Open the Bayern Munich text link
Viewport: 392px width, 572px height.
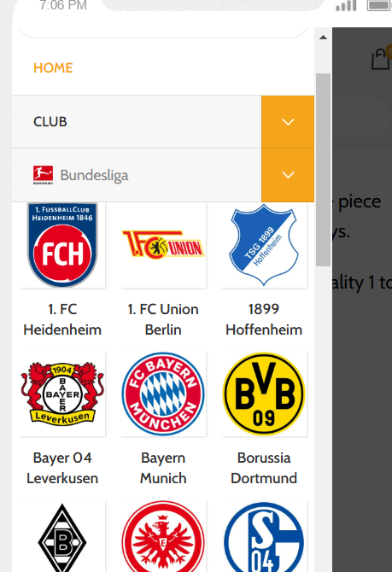click(x=163, y=468)
